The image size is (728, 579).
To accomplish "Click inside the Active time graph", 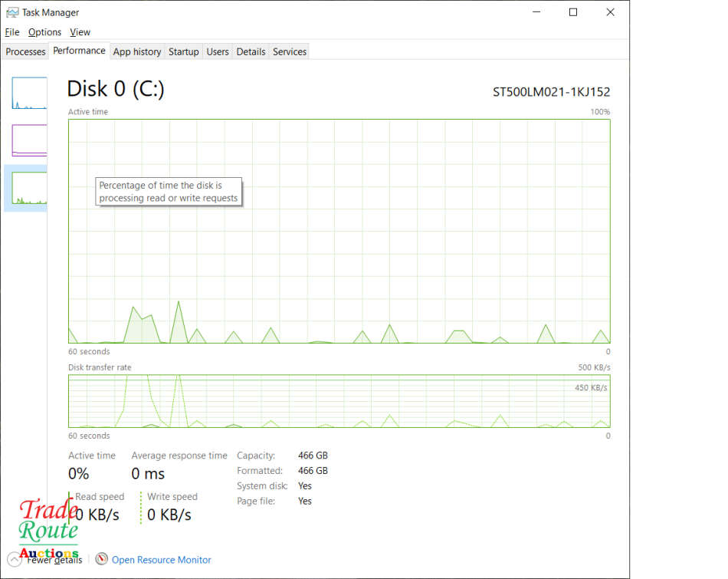I will [383, 230].
